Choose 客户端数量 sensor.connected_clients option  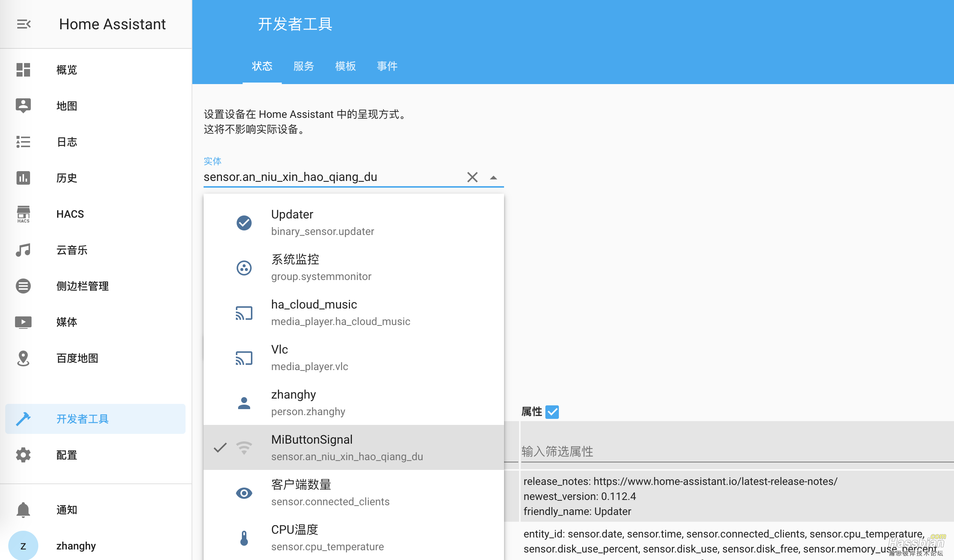click(353, 493)
